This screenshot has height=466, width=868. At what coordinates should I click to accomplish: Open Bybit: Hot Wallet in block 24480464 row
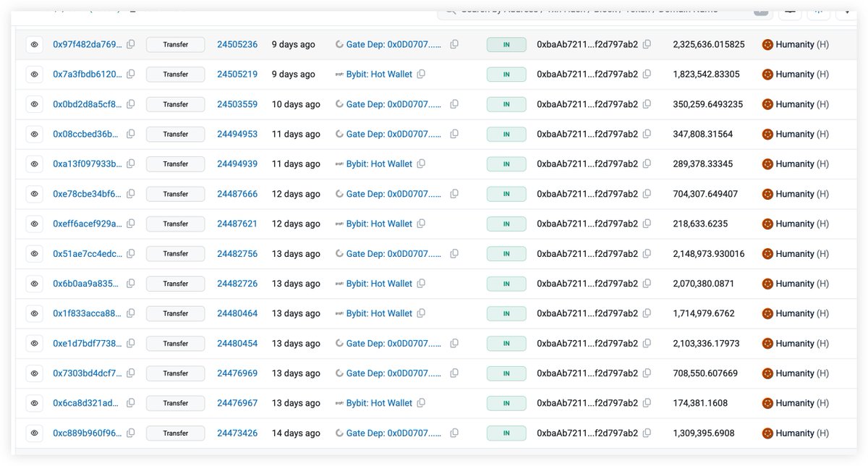379,313
